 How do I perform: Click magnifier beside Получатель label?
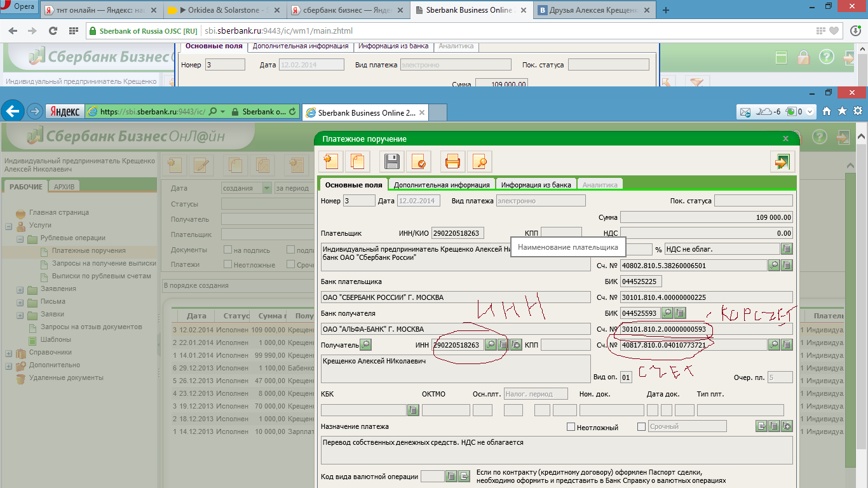365,344
